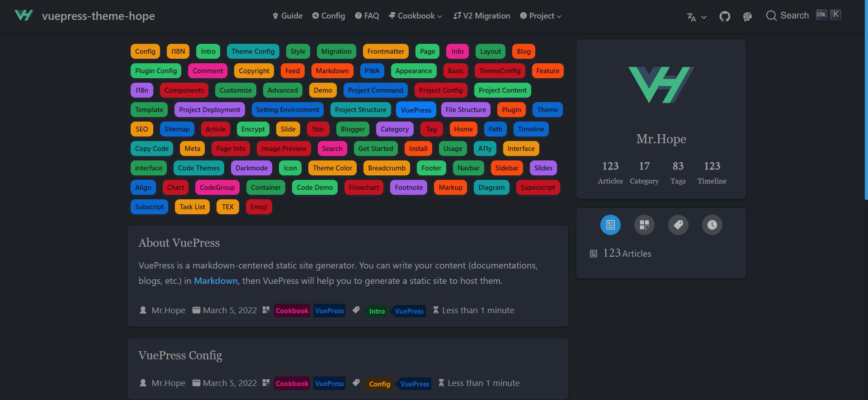Click the Search magnifier button
This screenshot has height=400, width=868.
(787, 15)
